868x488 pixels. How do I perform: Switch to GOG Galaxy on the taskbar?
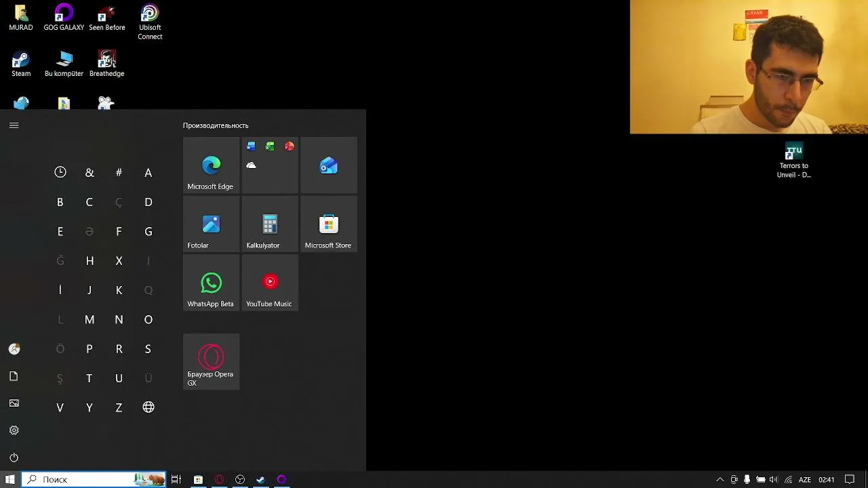click(281, 479)
